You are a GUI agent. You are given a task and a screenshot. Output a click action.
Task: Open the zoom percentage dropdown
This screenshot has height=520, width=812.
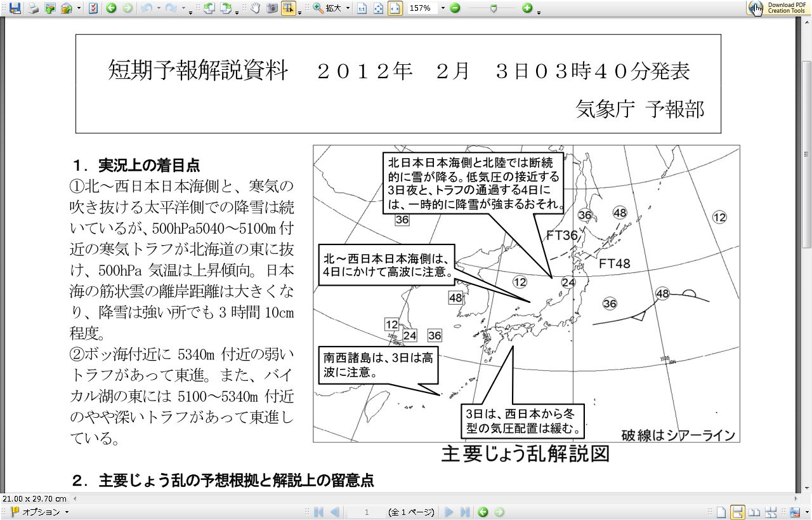point(443,8)
